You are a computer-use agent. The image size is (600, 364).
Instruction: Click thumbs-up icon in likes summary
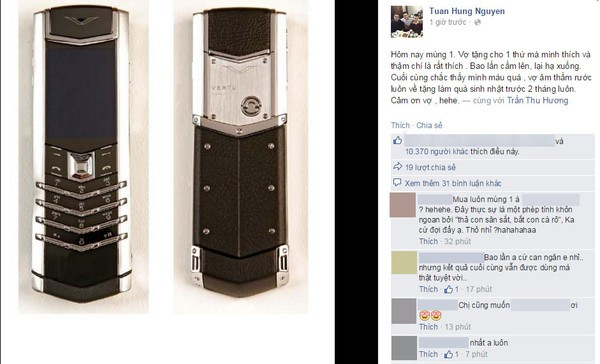click(398, 140)
